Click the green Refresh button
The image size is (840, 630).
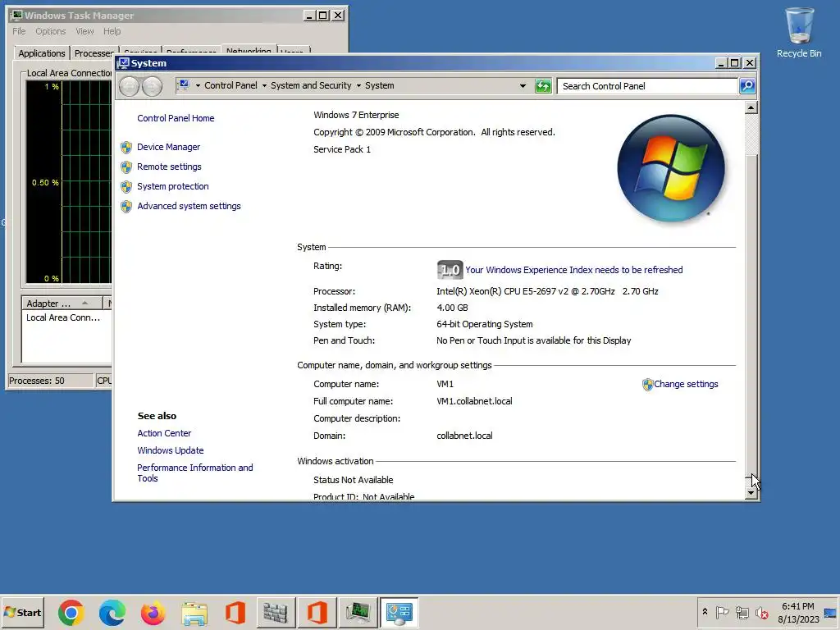[543, 85]
